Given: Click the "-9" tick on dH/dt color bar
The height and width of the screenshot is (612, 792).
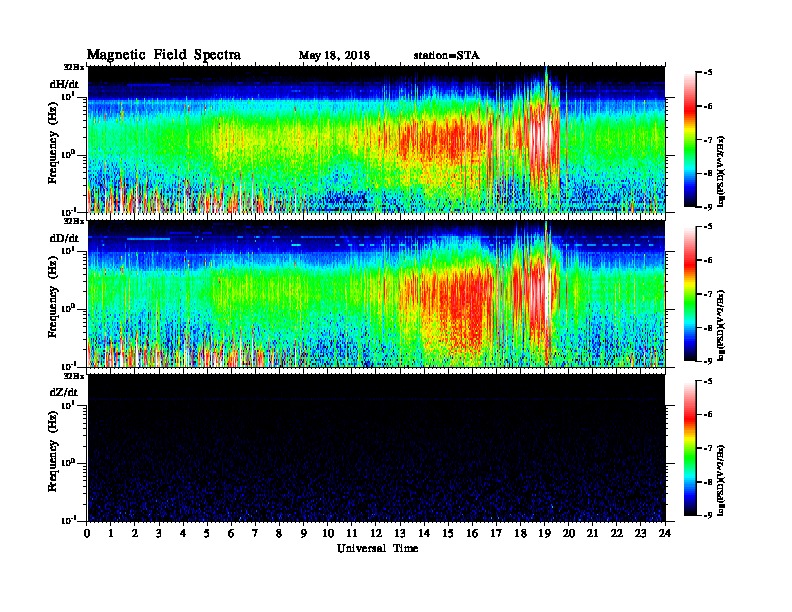Looking at the screenshot, I should pos(708,207).
